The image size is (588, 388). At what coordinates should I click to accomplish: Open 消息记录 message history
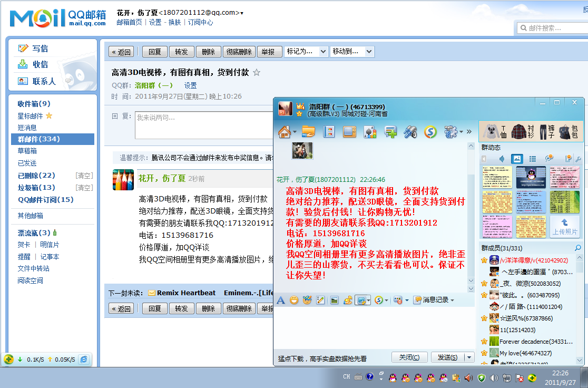click(x=434, y=300)
